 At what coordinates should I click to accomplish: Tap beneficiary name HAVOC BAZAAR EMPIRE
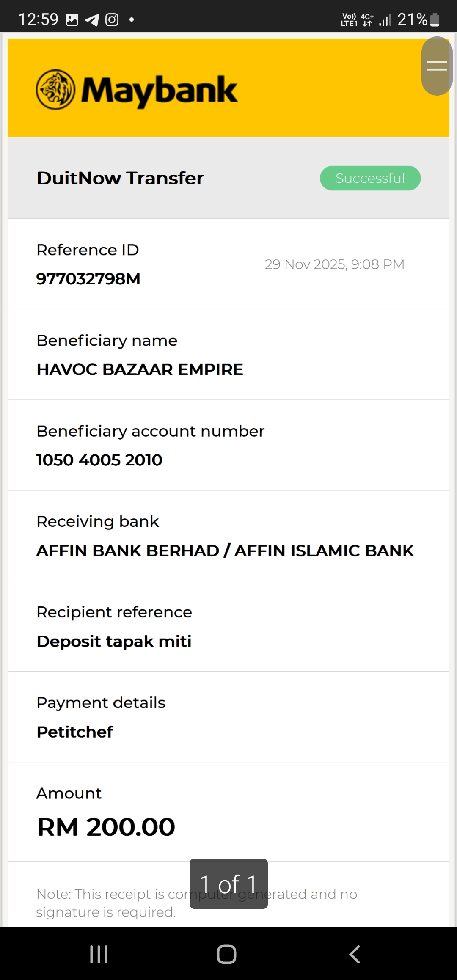pos(140,369)
